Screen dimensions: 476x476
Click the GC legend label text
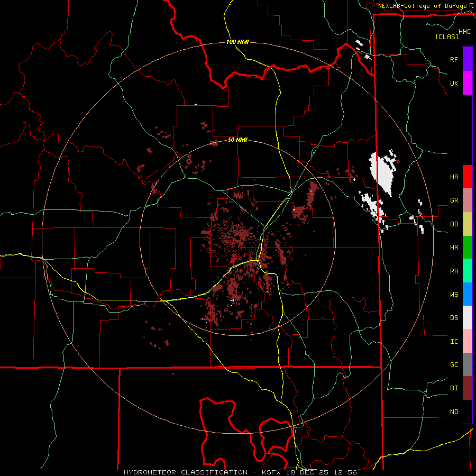(454, 364)
